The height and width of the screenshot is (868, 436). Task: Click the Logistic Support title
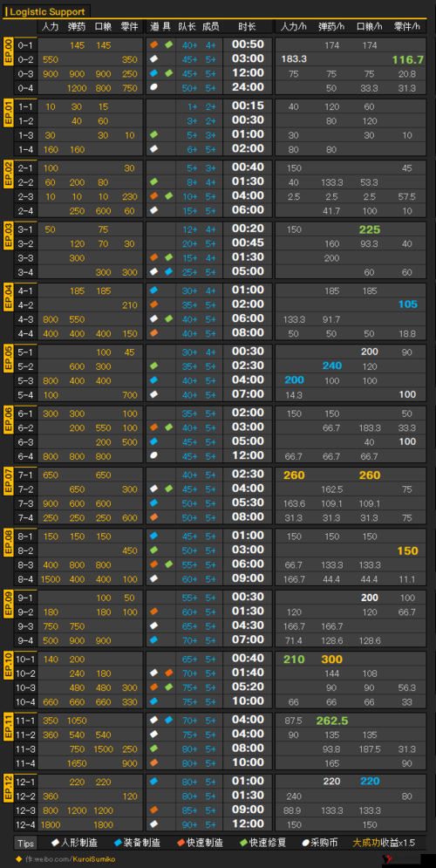coord(48,11)
